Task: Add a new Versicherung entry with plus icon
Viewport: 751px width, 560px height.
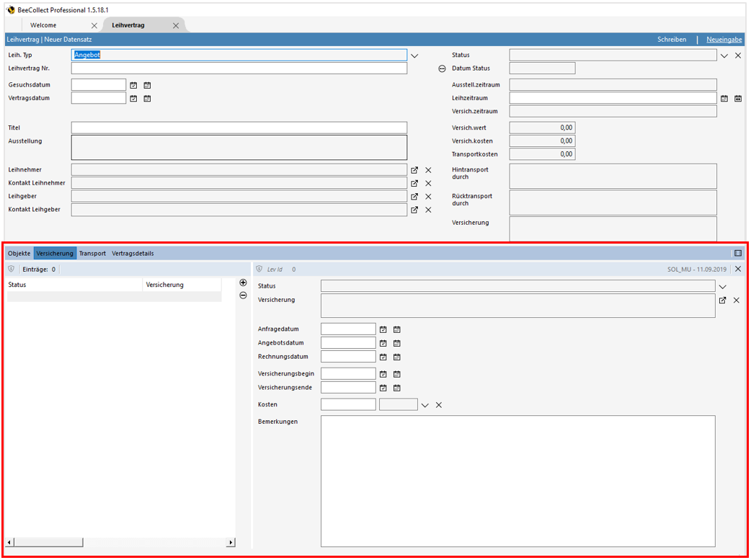Action: tap(243, 283)
